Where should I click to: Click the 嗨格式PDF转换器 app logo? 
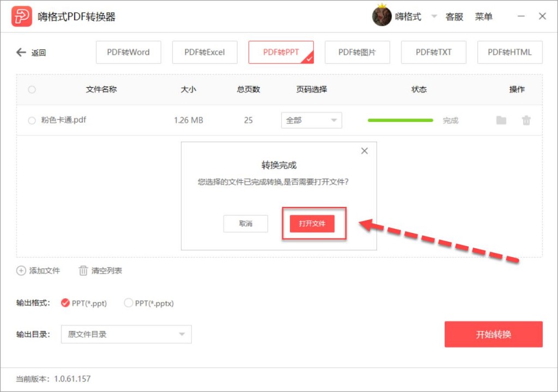(21, 16)
